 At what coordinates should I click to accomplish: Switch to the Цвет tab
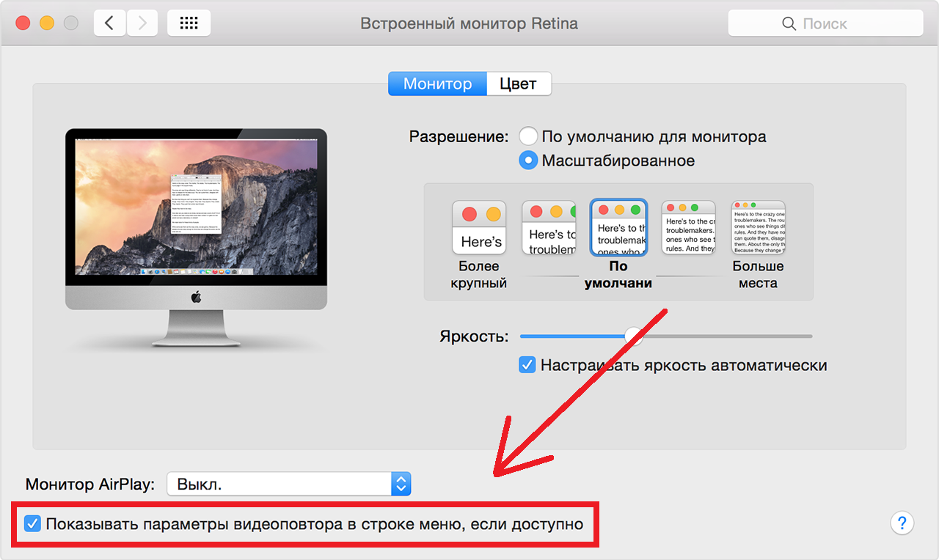[x=519, y=84]
